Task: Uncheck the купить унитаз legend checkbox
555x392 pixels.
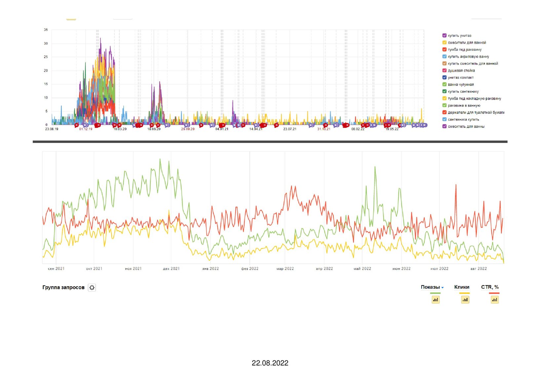Action: click(x=444, y=35)
